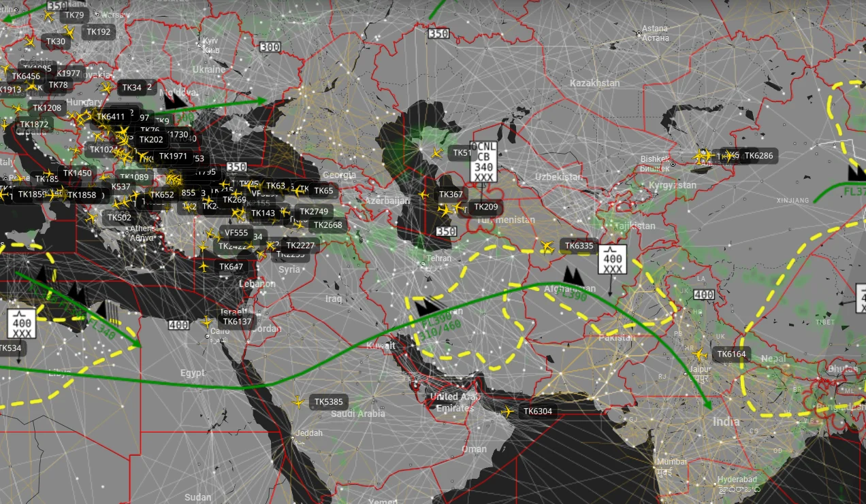866x504 pixels.
Task: Select flight label TK2749
Action: coord(314,212)
